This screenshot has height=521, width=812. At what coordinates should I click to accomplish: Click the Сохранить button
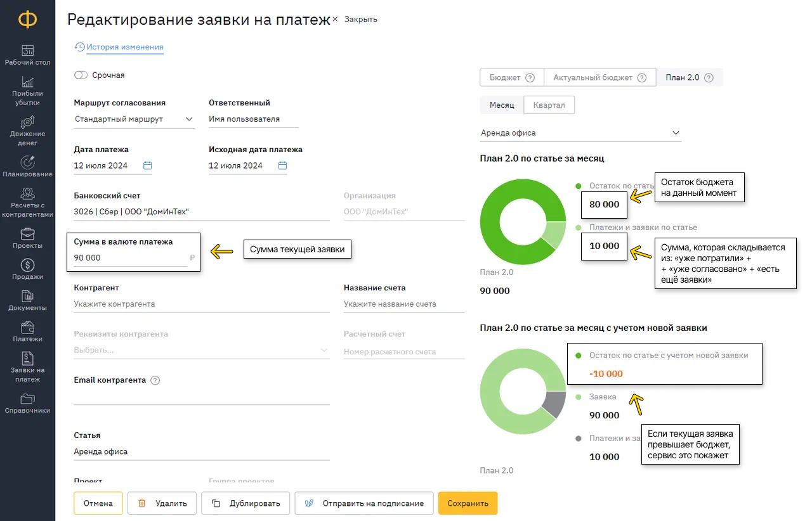pos(468,503)
